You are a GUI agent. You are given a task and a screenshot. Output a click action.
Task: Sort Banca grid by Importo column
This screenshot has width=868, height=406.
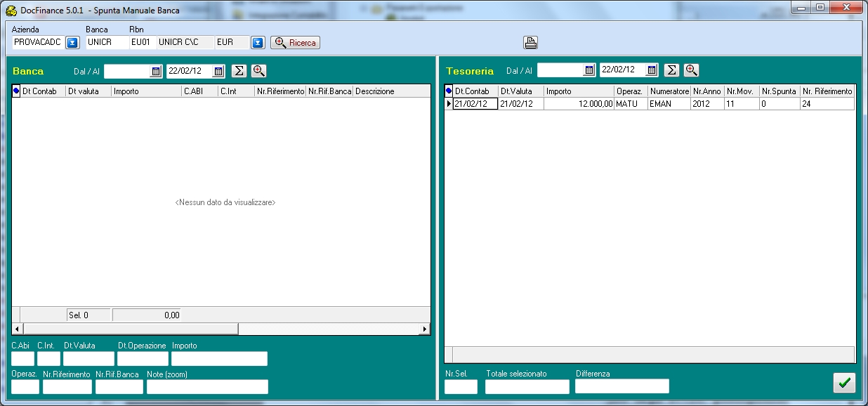146,91
